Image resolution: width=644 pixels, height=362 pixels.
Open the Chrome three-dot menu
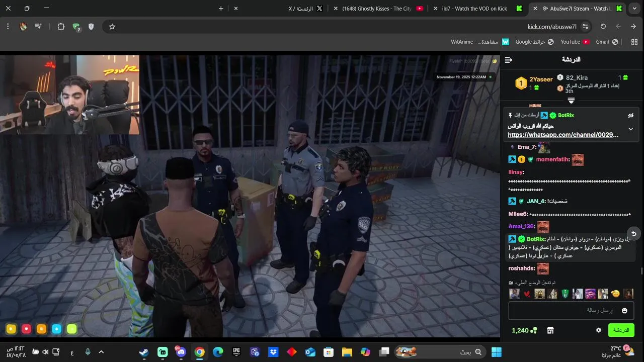(8, 27)
